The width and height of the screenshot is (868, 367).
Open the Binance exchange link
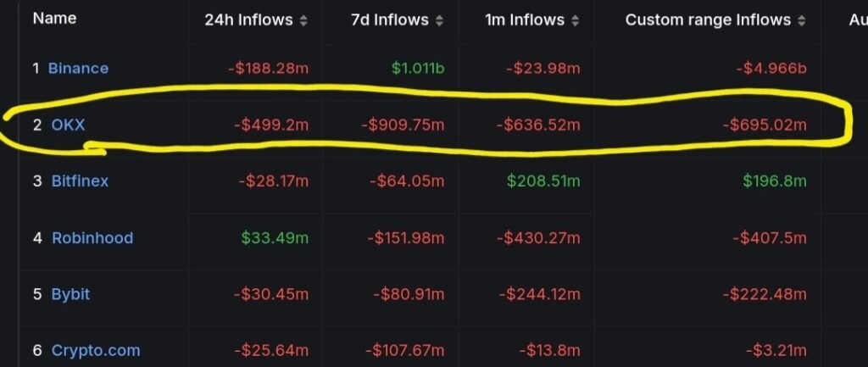click(x=78, y=68)
